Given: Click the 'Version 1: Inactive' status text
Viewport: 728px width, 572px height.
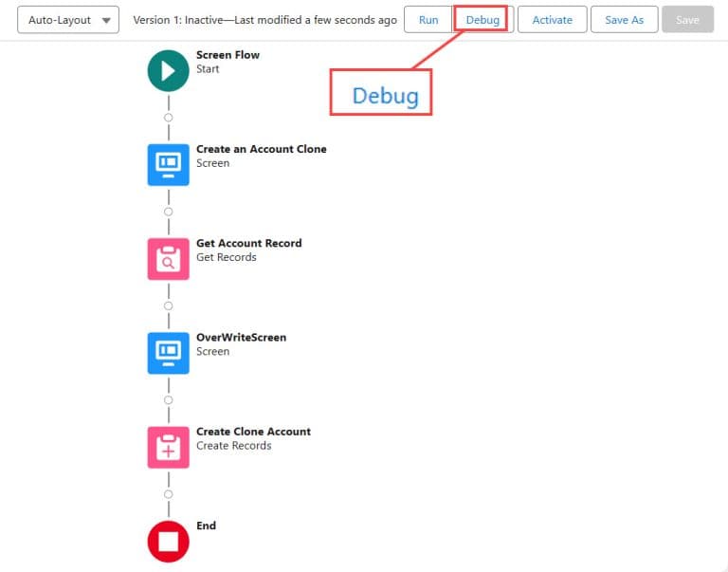Looking at the screenshot, I should click(178, 20).
